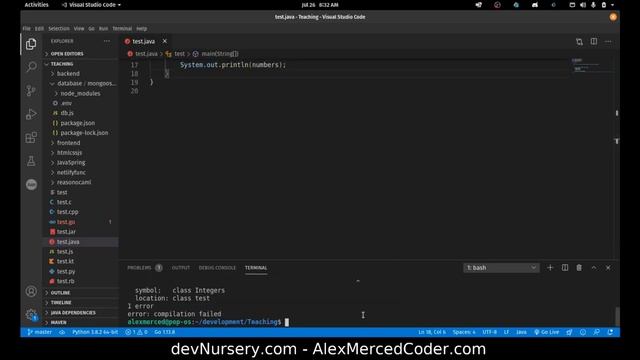Viewport: 640px width, 360px height.
Task: Open test.jar file
Action: tap(81, 232)
